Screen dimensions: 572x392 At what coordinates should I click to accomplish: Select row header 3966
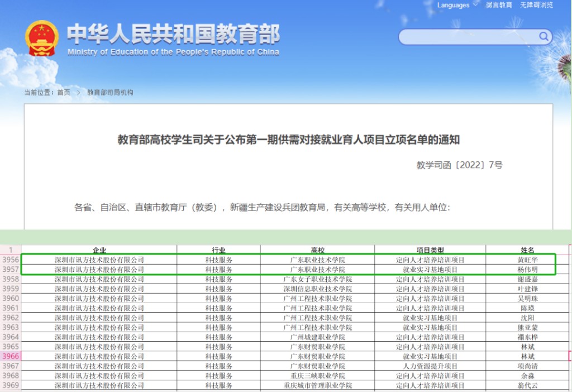click(11, 356)
